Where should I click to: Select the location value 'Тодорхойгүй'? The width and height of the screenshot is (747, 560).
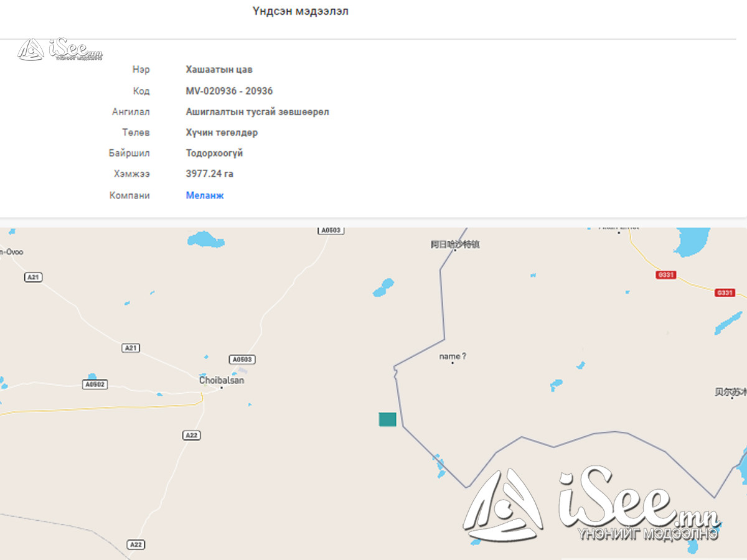click(214, 153)
